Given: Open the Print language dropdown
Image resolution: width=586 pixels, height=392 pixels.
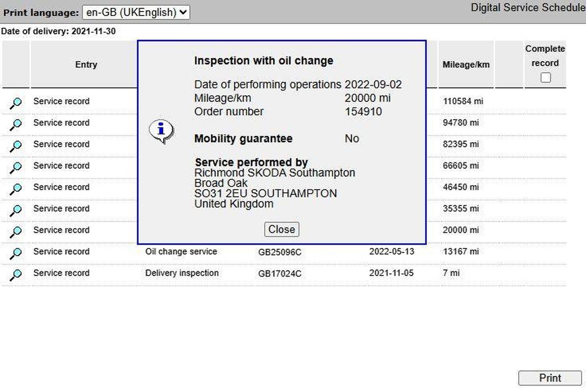Looking at the screenshot, I should pyautogui.click(x=136, y=12).
